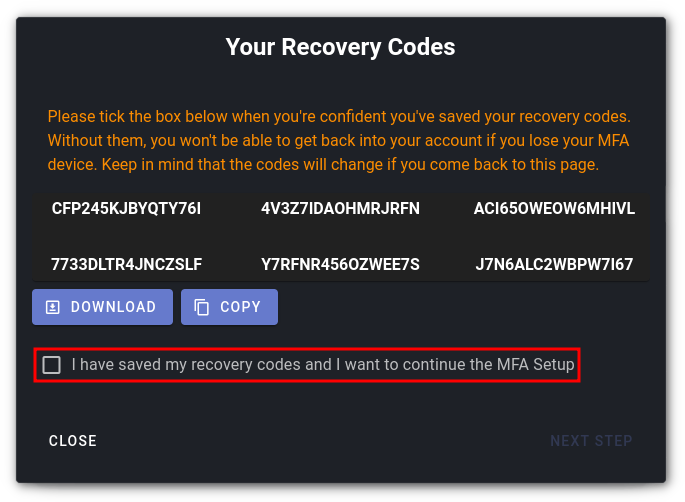Viewport: 685px width, 502px height.
Task: Select recovery code J7N6ALC2WBPW7I67
Action: [554, 264]
